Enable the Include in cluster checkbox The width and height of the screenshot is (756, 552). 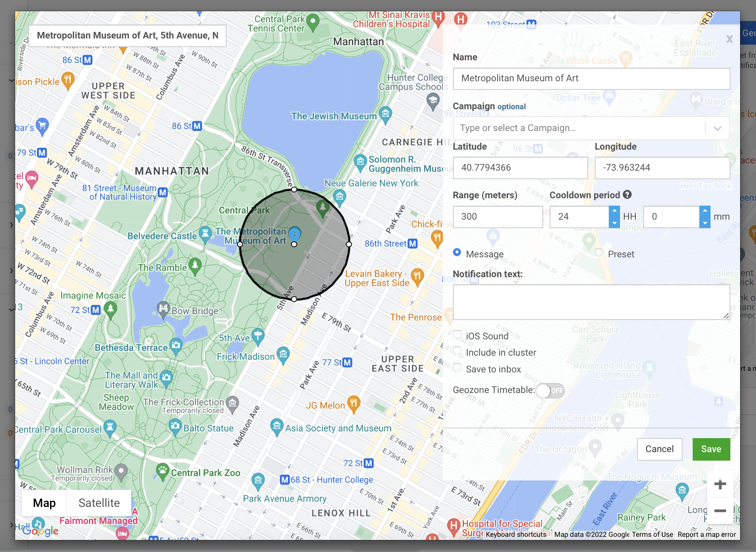(458, 352)
